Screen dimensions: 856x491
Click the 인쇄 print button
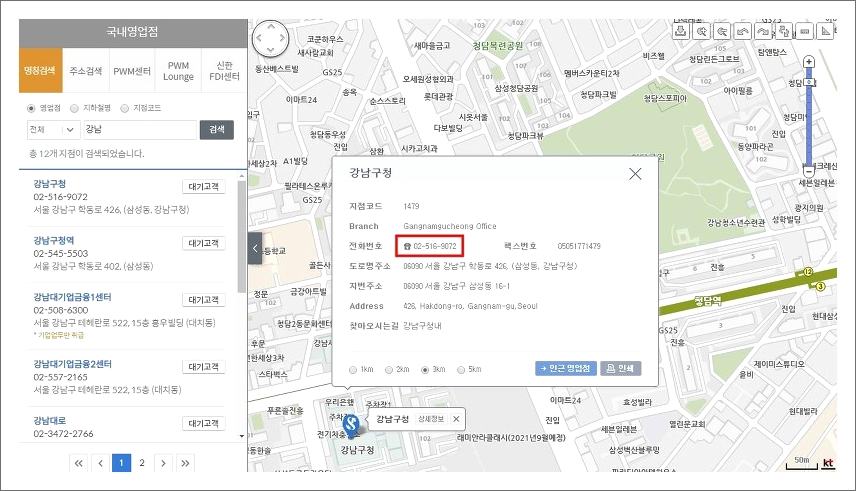tap(621, 368)
